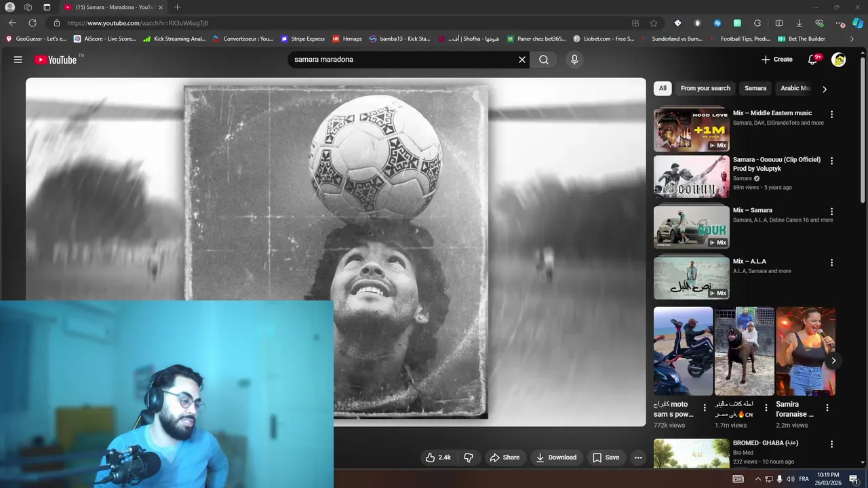This screenshot has height=488, width=868.
Task: Like the video with thumbs up
Action: 438,457
